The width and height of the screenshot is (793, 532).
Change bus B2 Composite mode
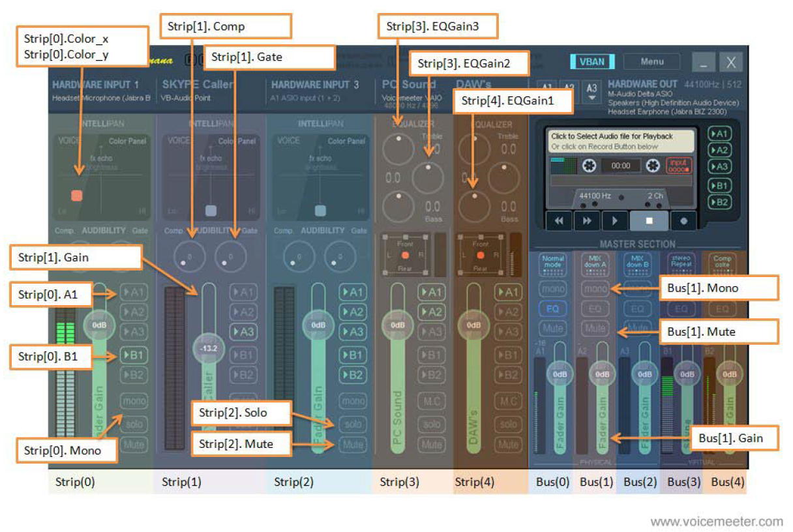coord(722,265)
